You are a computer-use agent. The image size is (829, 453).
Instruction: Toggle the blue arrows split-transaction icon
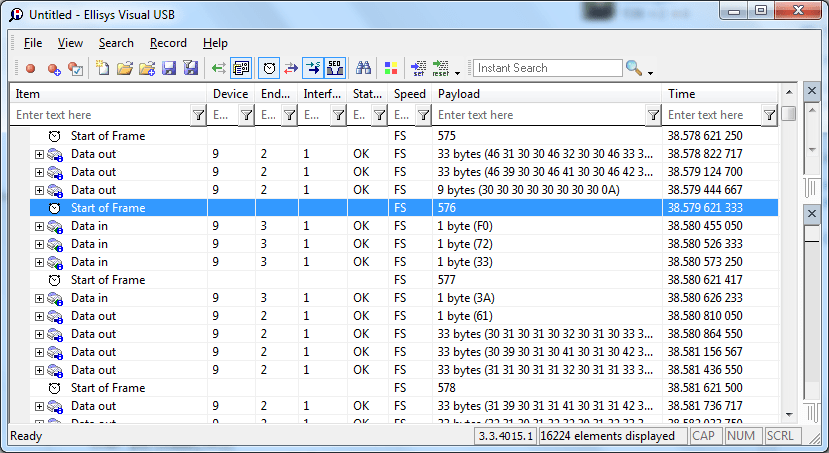[313, 68]
